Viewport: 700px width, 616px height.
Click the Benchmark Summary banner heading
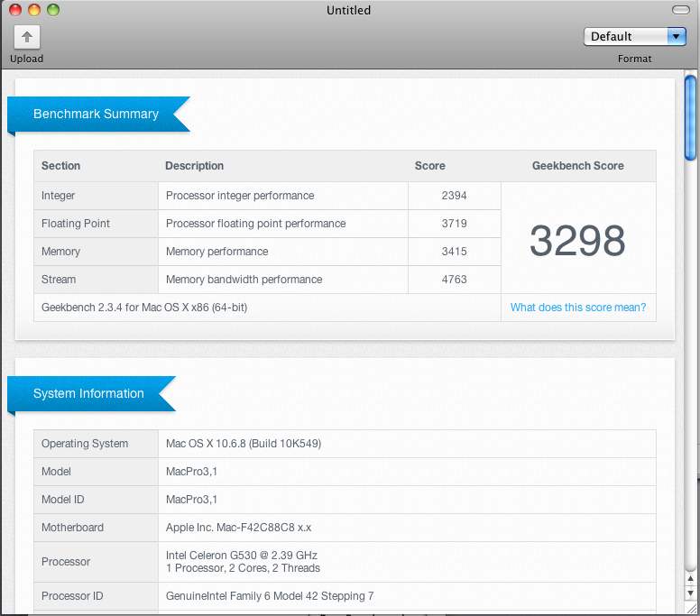coord(96,114)
